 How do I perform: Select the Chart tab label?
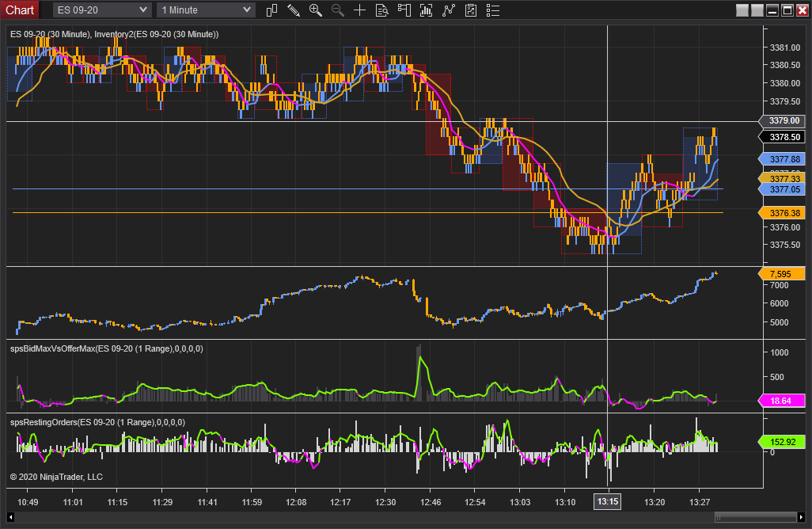[x=20, y=10]
